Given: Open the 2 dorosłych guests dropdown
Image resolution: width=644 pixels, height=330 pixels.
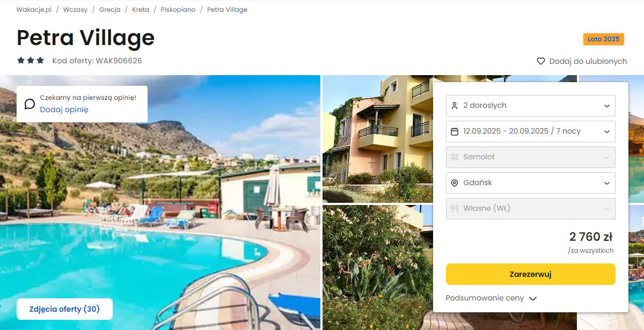Looking at the screenshot, I should point(531,106).
